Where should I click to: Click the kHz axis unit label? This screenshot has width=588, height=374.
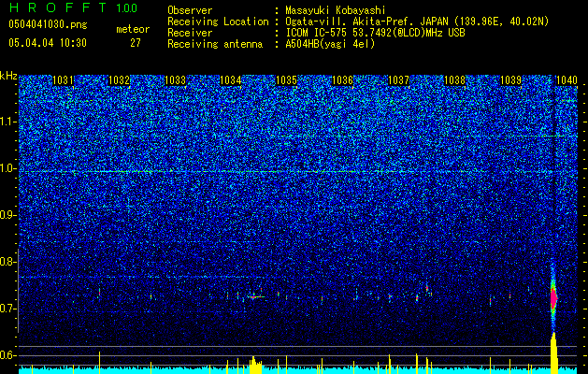[x=8, y=76]
